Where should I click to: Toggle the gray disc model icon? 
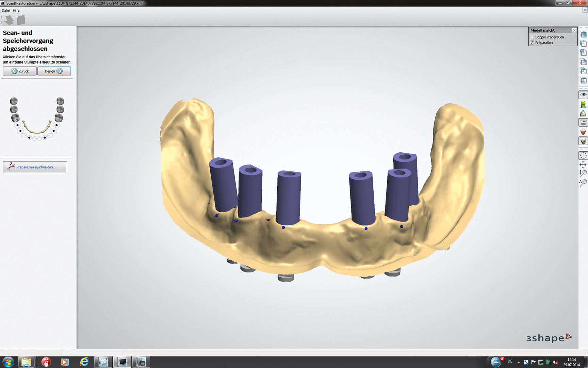583,123
